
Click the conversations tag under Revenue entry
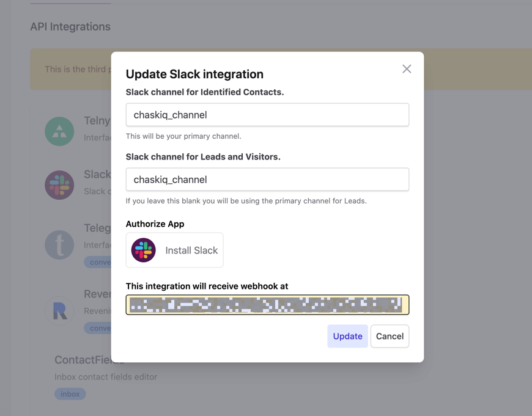pyautogui.click(x=98, y=328)
